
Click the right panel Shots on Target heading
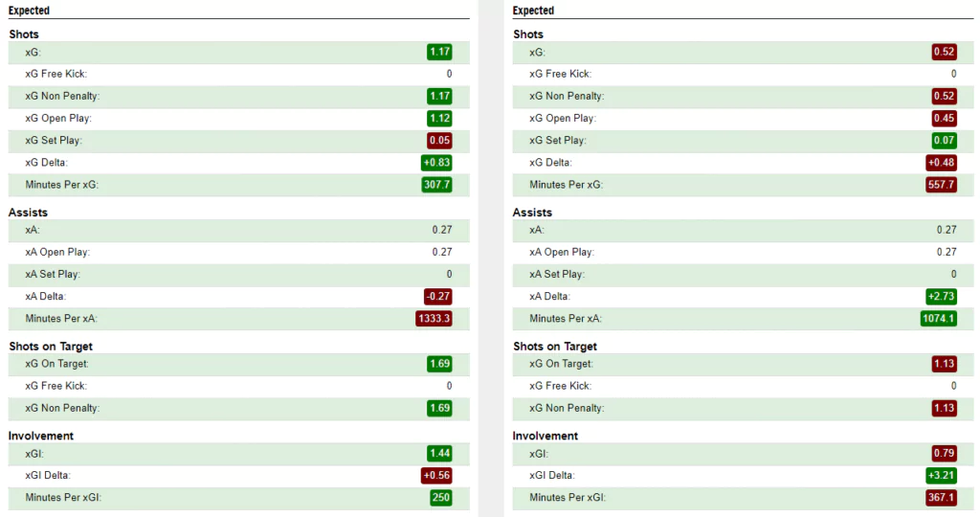tap(555, 347)
